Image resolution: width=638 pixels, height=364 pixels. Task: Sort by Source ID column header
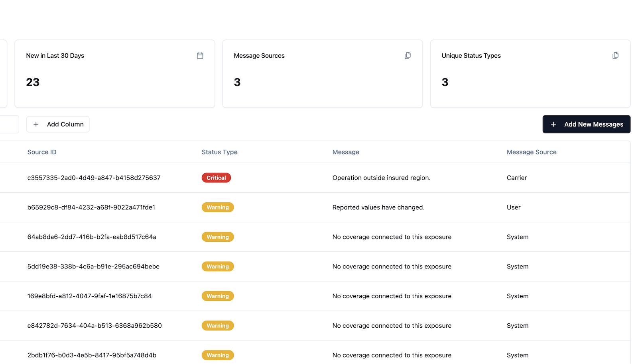point(42,152)
